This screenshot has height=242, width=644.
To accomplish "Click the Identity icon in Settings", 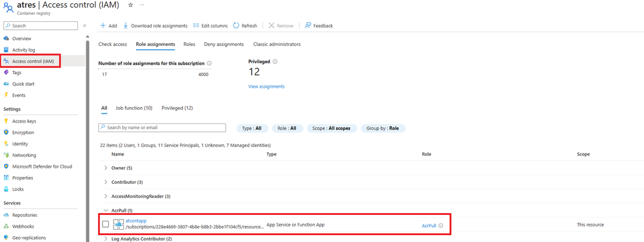I will point(6,144).
